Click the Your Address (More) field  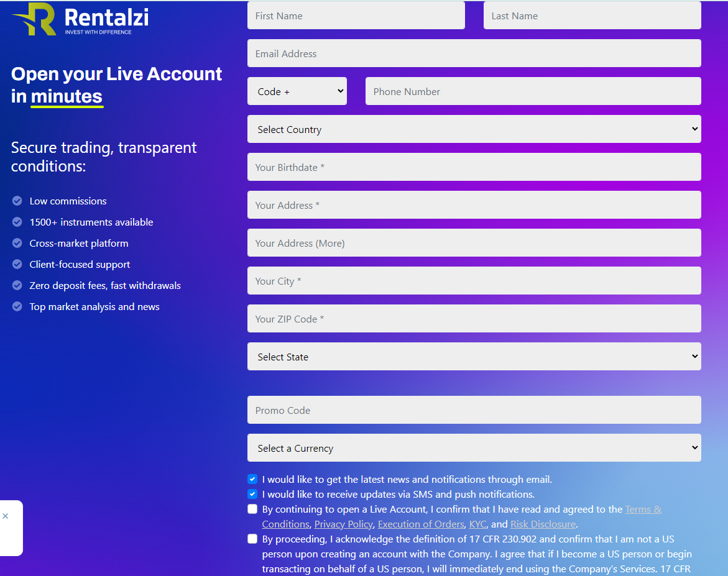click(474, 243)
